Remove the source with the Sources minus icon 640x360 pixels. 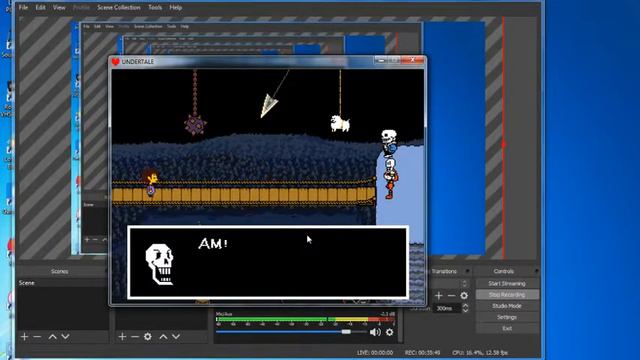coord(135,337)
